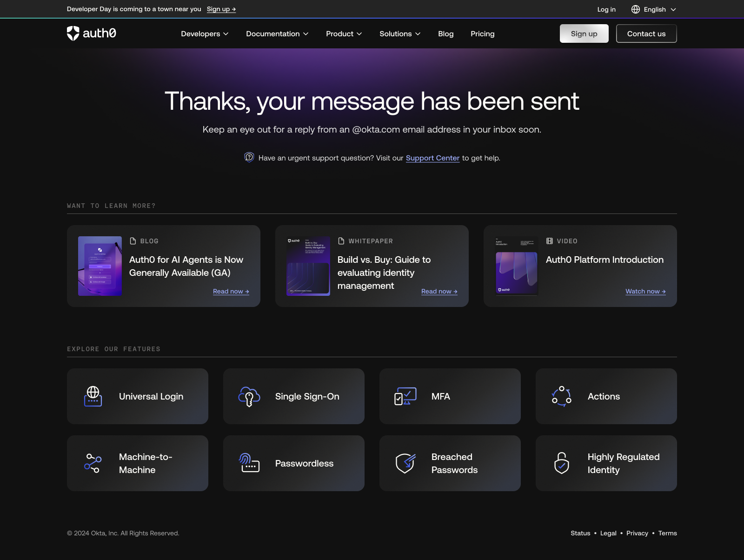This screenshot has width=744, height=560.
Task: Click the Auth0 shield logo
Action: click(73, 33)
